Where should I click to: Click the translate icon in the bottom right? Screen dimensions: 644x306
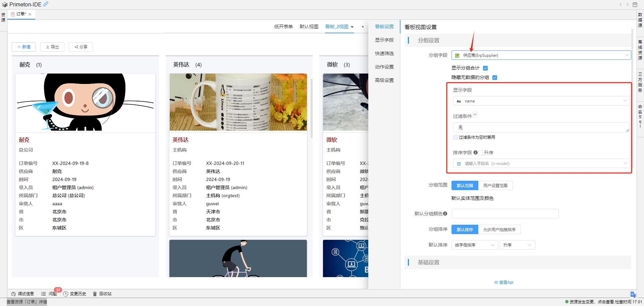[x=633, y=295]
